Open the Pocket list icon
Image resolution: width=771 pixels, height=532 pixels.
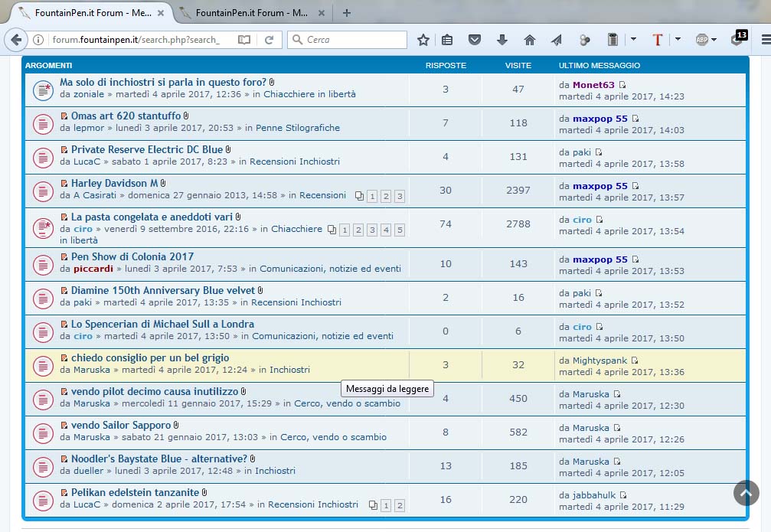(x=475, y=40)
